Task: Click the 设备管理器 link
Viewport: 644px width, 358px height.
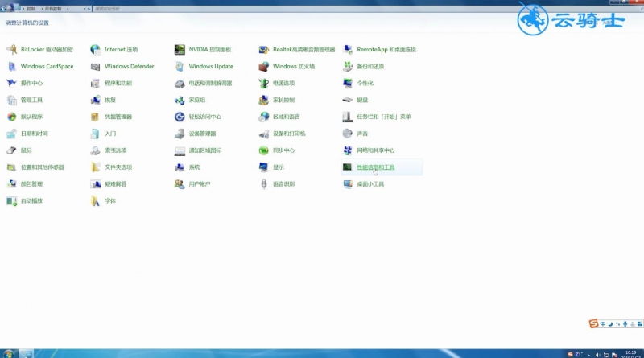Action: [202, 134]
